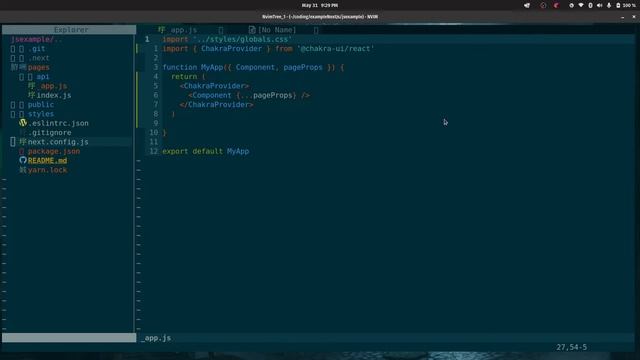Click line number 12 in the gutter
This screenshot has height=360, width=640.
[x=153, y=151]
